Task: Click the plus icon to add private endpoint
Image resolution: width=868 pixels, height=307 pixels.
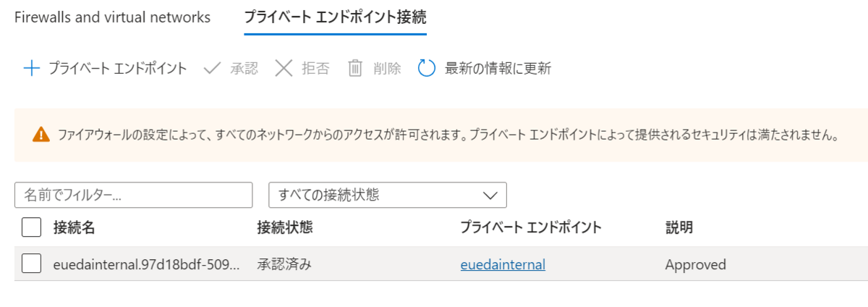Action: [31, 69]
